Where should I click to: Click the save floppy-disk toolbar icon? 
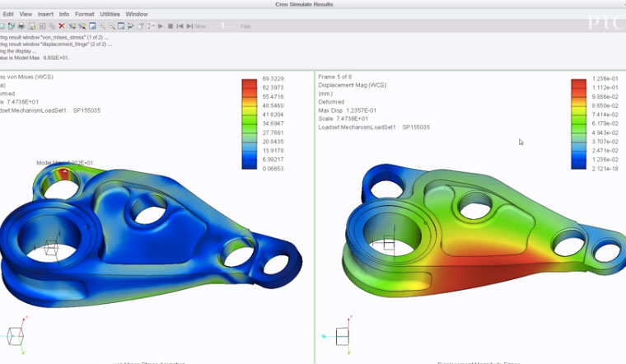point(31,26)
